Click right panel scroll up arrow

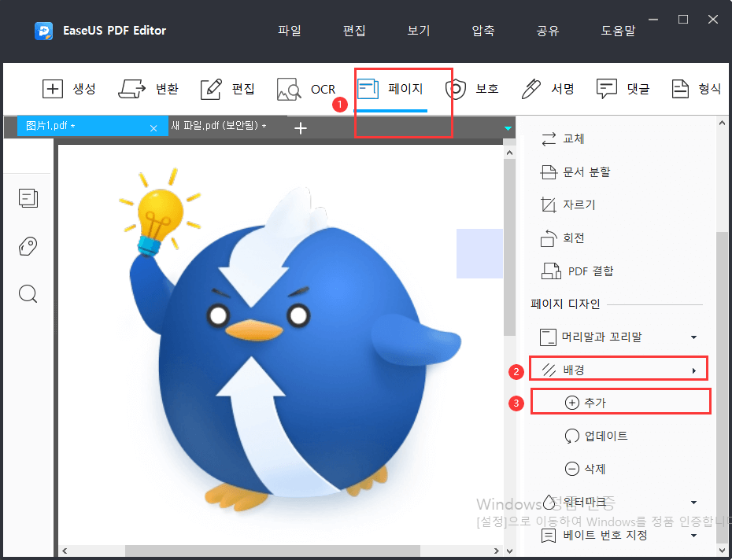pyautogui.click(x=723, y=122)
